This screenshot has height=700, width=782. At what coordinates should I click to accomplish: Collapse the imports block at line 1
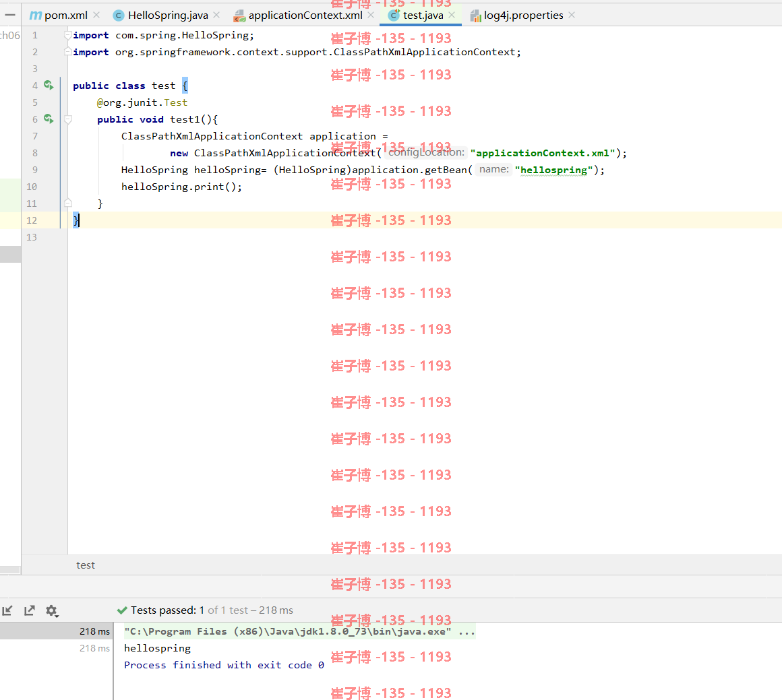pyautogui.click(x=68, y=36)
